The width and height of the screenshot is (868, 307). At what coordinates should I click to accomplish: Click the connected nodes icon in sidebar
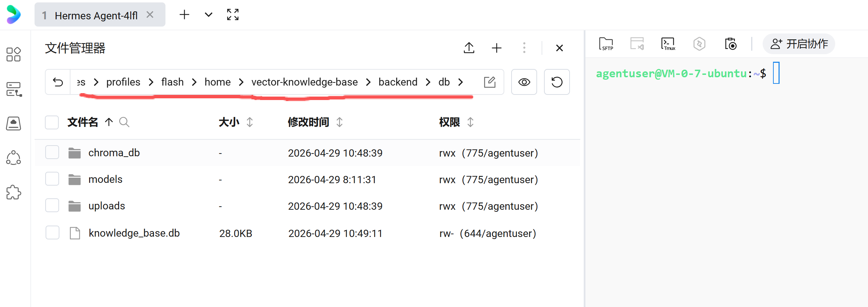point(13,158)
